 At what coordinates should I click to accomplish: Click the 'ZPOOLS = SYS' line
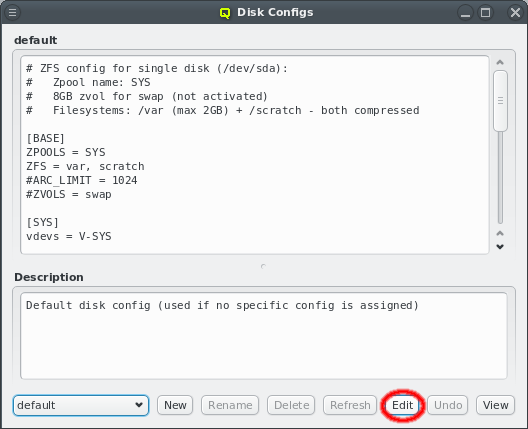(x=66, y=152)
